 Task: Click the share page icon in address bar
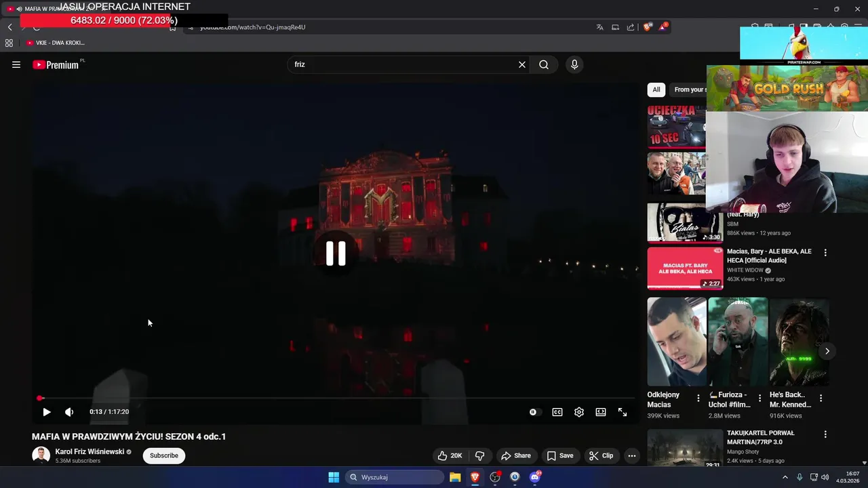[x=631, y=27]
